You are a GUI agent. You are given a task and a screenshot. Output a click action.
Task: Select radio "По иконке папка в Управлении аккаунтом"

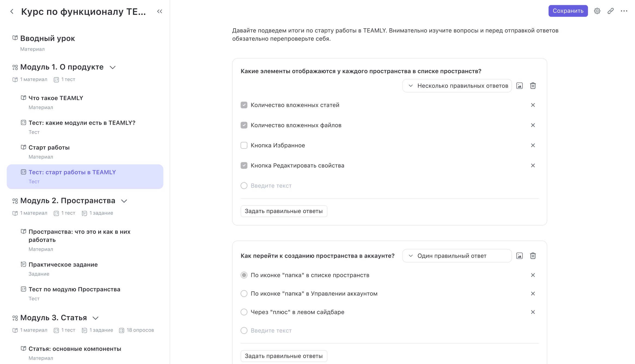pyautogui.click(x=244, y=294)
